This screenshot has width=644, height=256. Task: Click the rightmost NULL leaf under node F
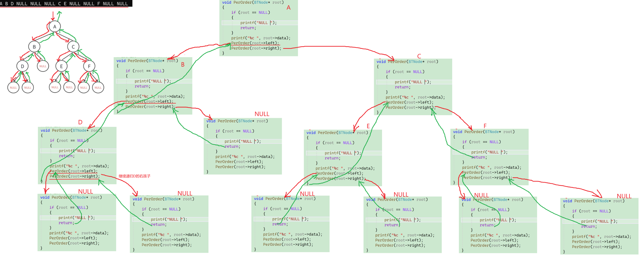pyautogui.click(x=98, y=88)
